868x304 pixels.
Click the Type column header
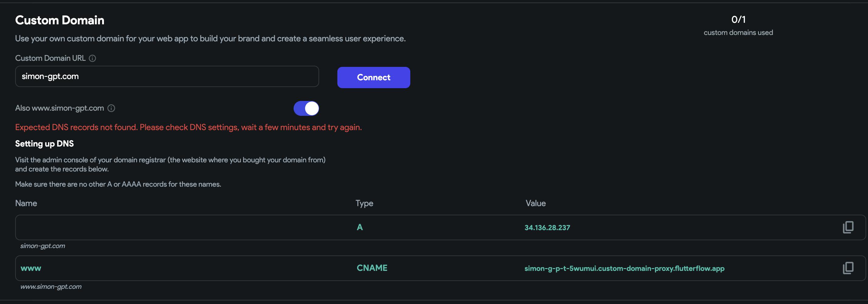[364, 203]
